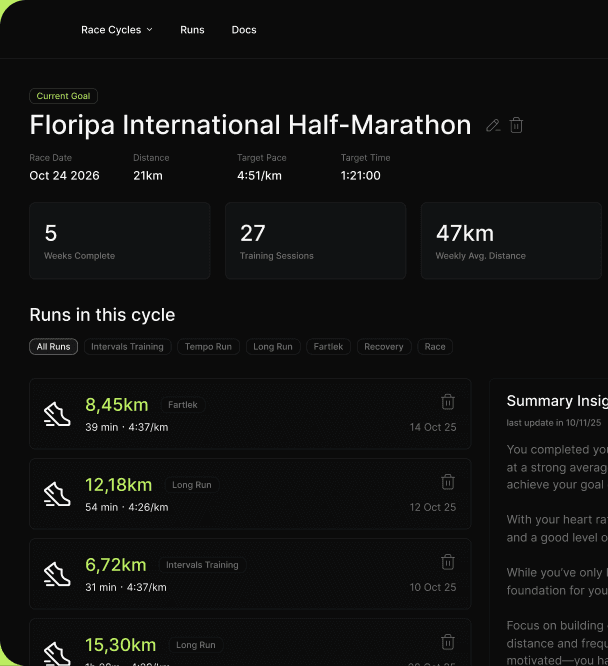Open the 12,18km run distance text

(x=119, y=485)
